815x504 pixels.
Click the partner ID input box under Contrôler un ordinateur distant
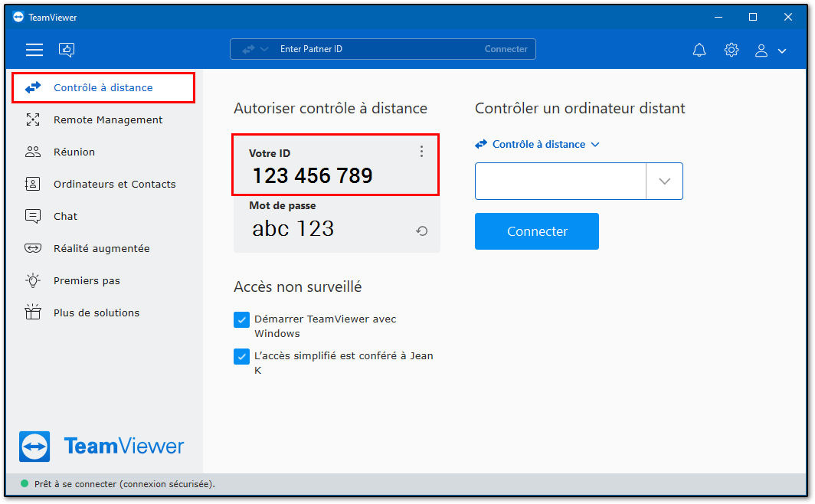tap(561, 182)
